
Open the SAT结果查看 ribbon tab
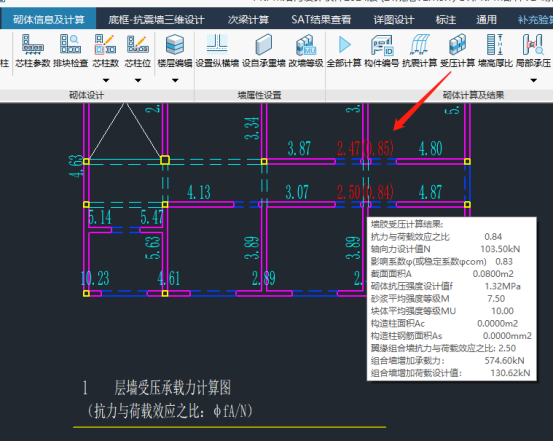tap(321, 19)
